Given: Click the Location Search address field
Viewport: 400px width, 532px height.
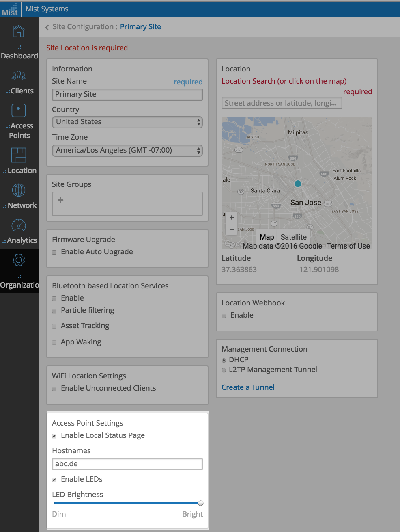Looking at the screenshot, I should (x=282, y=103).
